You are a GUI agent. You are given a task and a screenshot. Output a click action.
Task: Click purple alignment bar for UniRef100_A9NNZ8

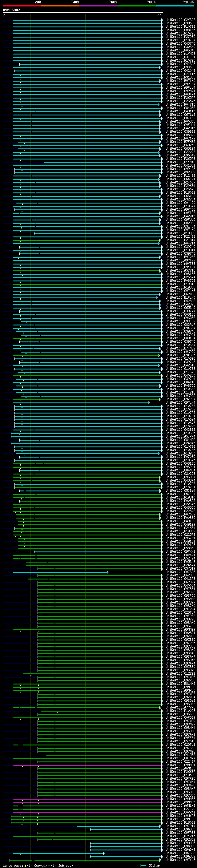87,799
